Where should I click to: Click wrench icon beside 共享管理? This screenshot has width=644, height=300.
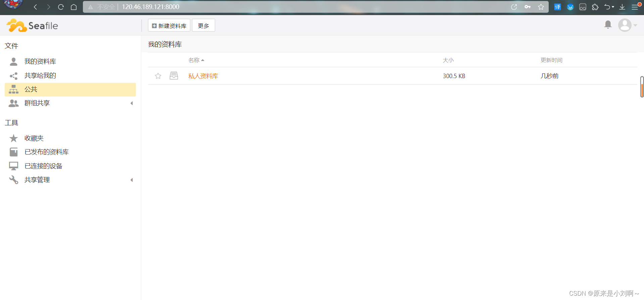[x=13, y=180]
